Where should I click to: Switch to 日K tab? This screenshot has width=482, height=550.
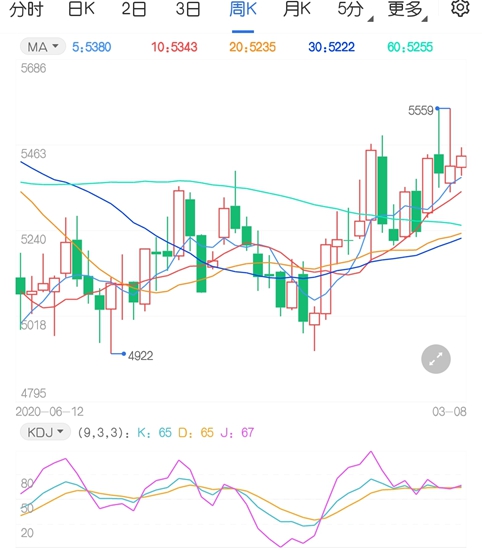click(81, 9)
